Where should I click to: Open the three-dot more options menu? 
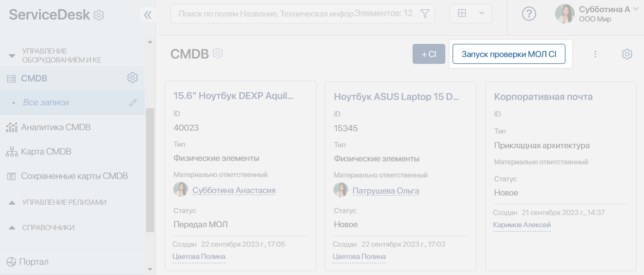(x=595, y=54)
